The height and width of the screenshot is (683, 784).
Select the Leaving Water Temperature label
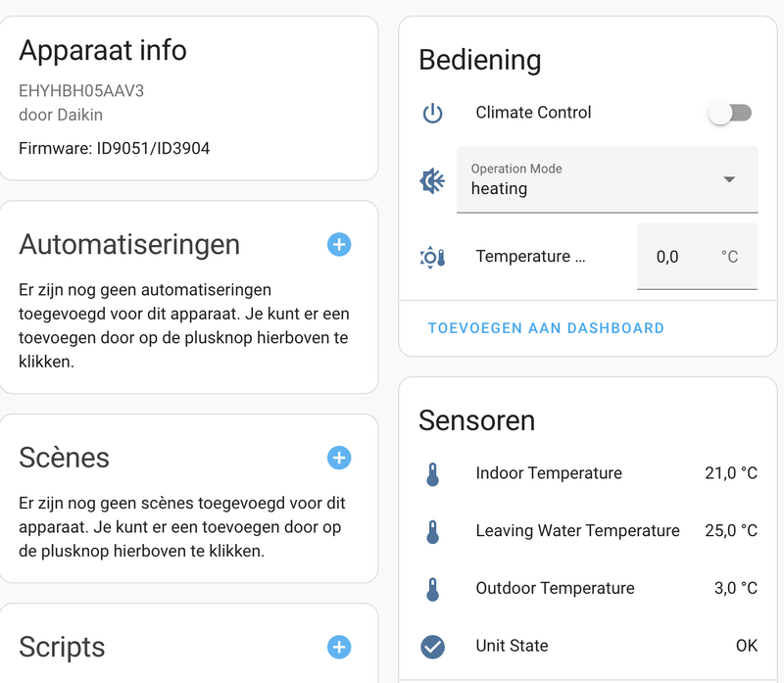577,531
